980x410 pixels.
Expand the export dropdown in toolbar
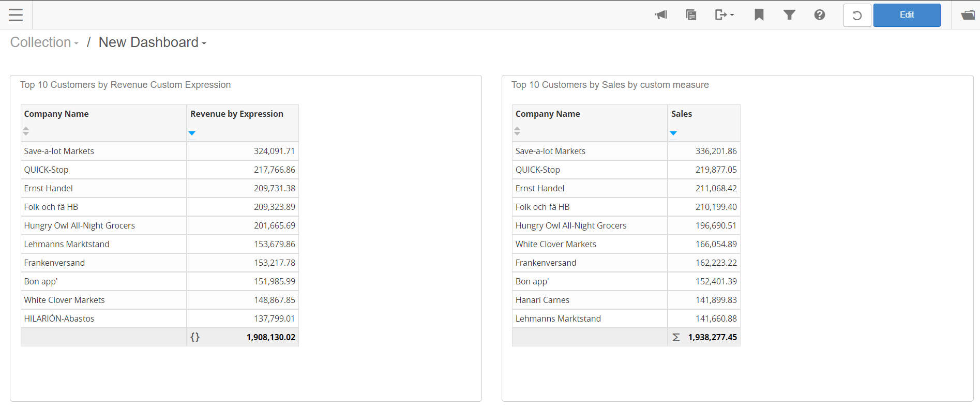725,15
